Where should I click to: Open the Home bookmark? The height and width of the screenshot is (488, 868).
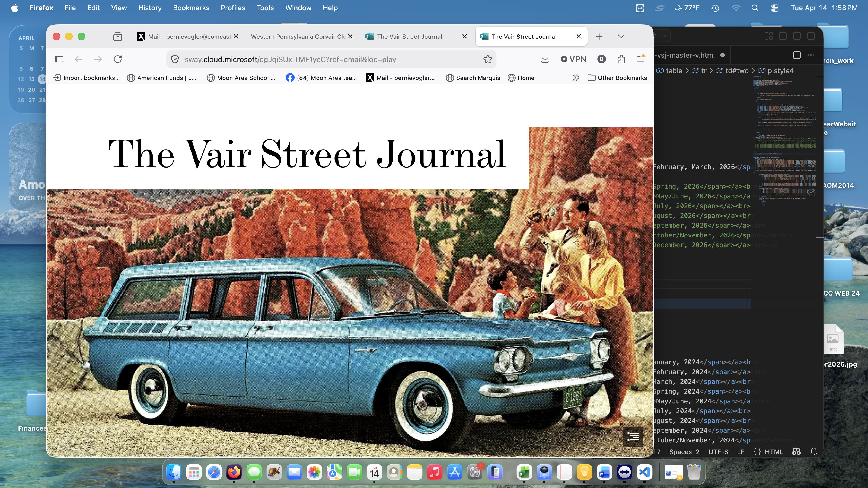[x=521, y=78]
